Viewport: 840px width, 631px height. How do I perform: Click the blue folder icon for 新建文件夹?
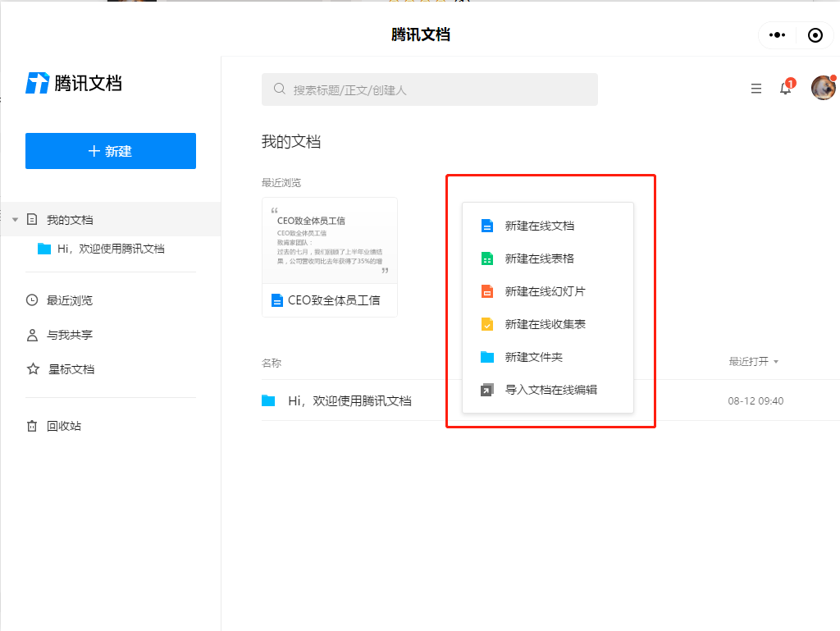click(487, 357)
